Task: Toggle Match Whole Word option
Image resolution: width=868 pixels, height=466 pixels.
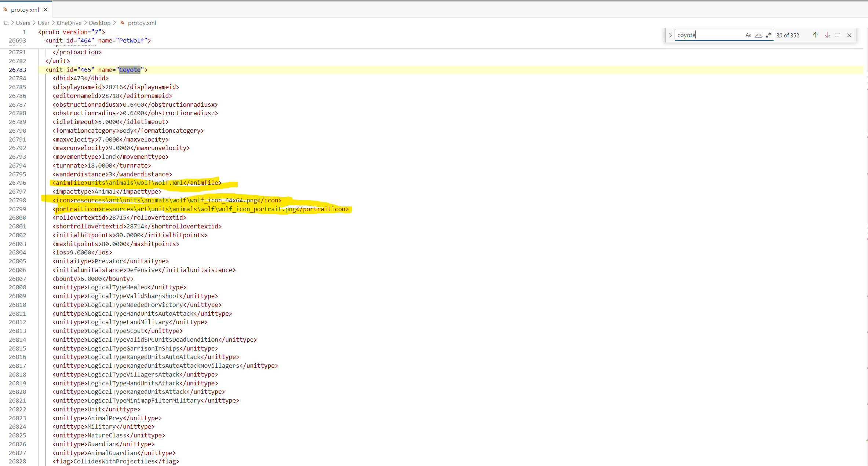Action: pyautogui.click(x=758, y=35)
